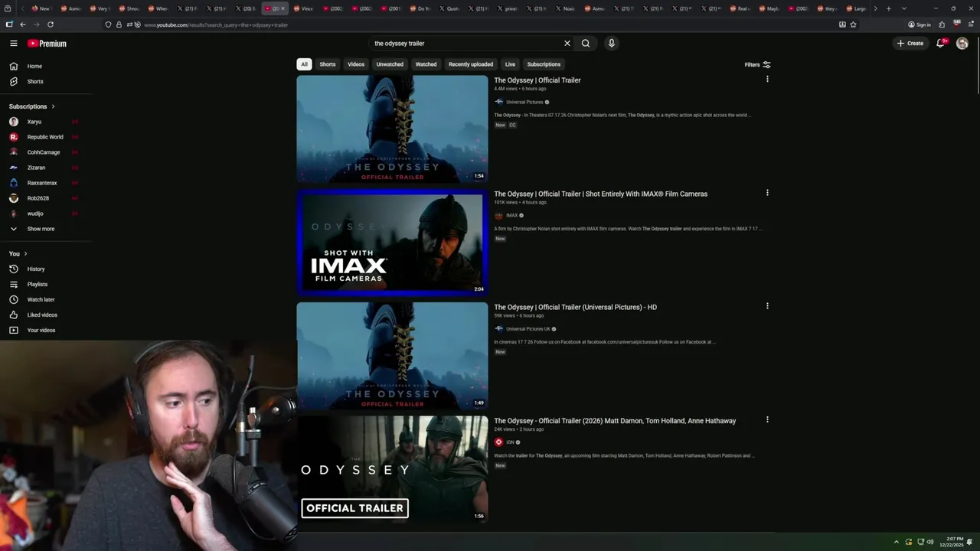Select the All filter chip
The height and width of the screenshot is (551, 980).
coord(304,64)
